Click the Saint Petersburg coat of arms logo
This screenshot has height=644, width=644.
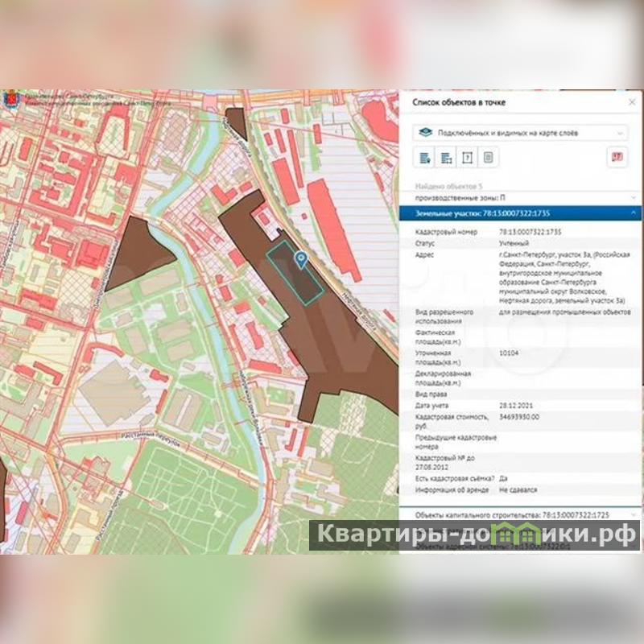pos(10,101)
